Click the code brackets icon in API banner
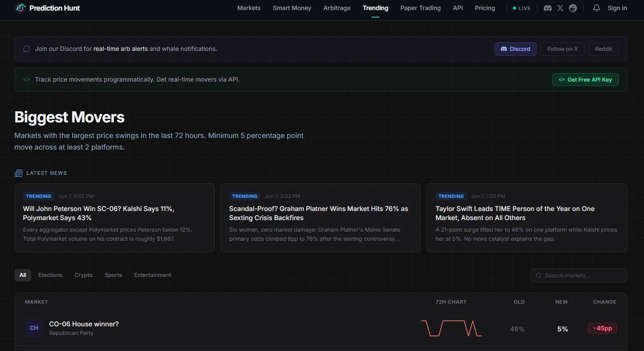The height and width of the screenshot is (351, 644). 27,80
